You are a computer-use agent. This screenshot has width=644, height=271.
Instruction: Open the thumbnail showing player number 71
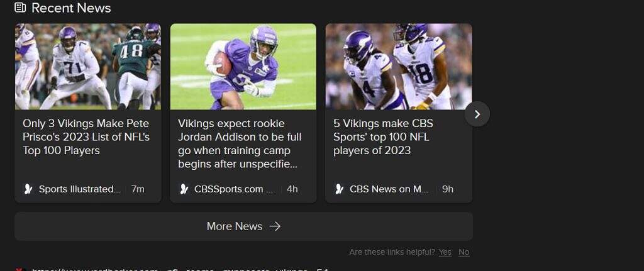(x=88, y=67)
